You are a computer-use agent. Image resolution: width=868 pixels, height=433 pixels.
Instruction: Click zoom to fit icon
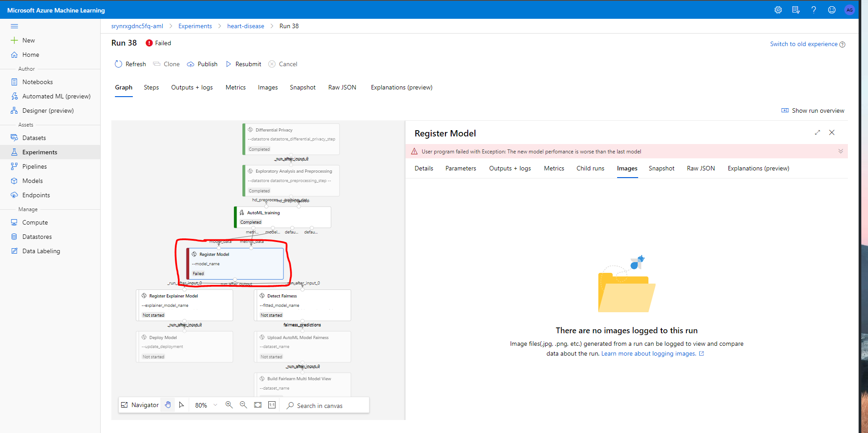(258, 405)
